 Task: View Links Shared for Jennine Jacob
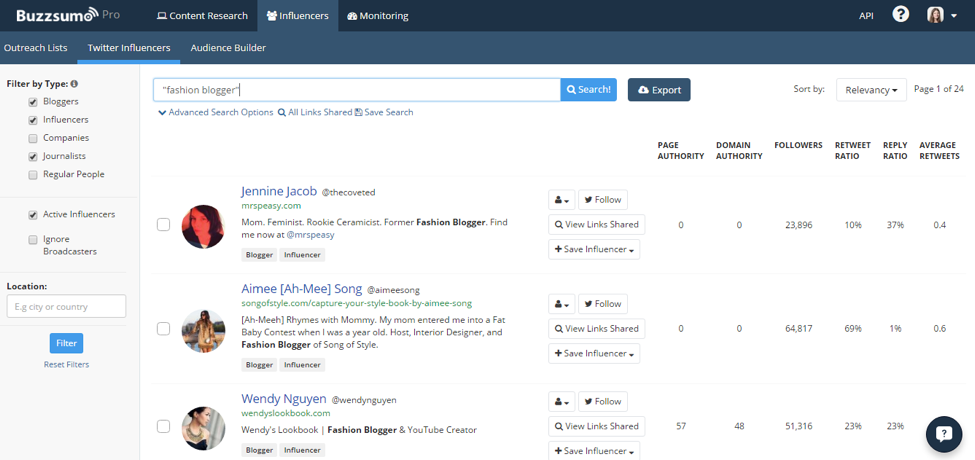tap(597, 224)
